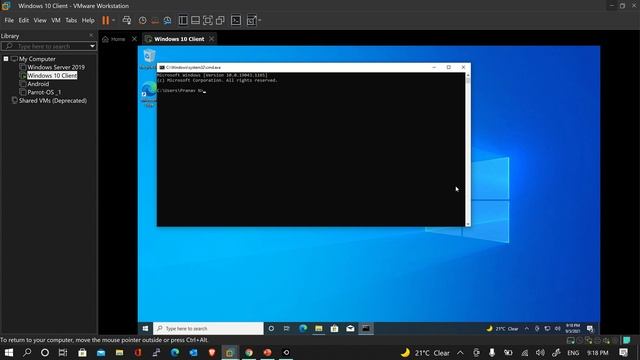Open the guest Windows Start button
Viewport: 640px width, 360px height.
pyautogui.click(x=145, y=329)
